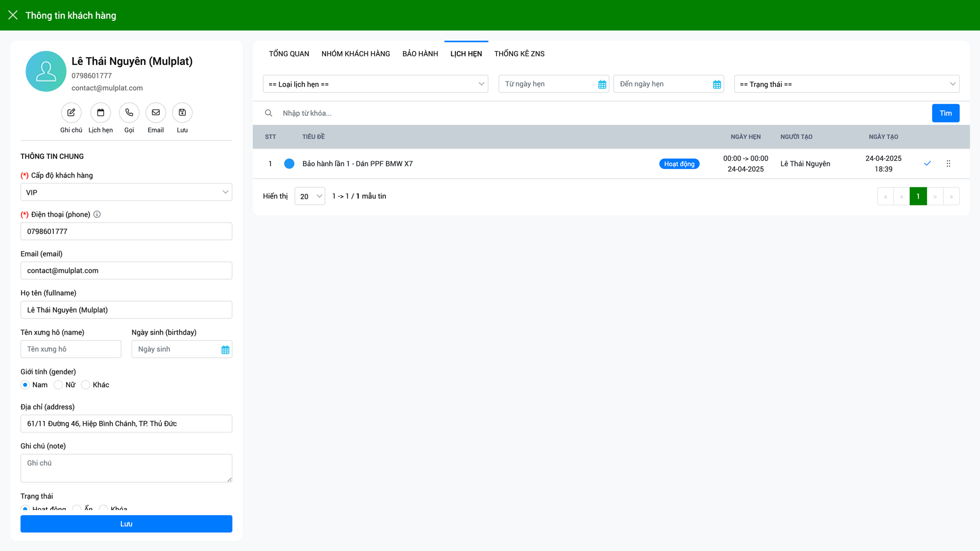Image resolution: width=980 pixels, height=551 pixels.
Task: Switch to the BẢO HÀNH tab
Action: coord(420,54)
